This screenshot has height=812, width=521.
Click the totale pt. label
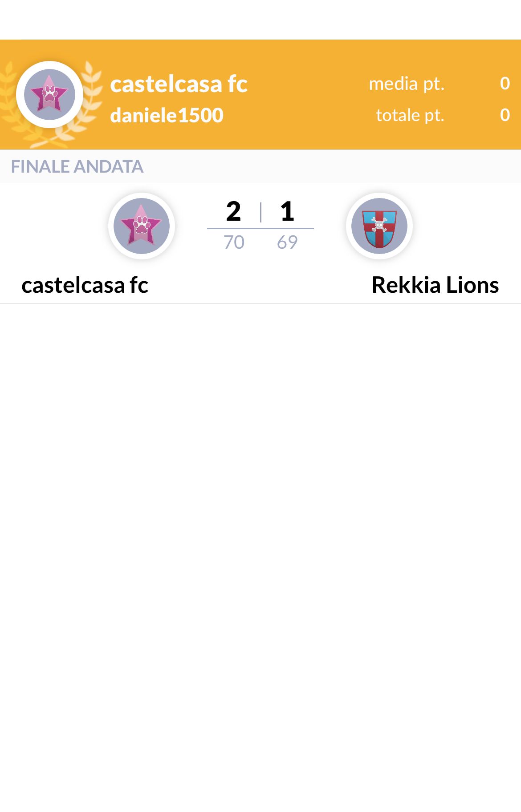pyautogui.click(x=410, y=115)
